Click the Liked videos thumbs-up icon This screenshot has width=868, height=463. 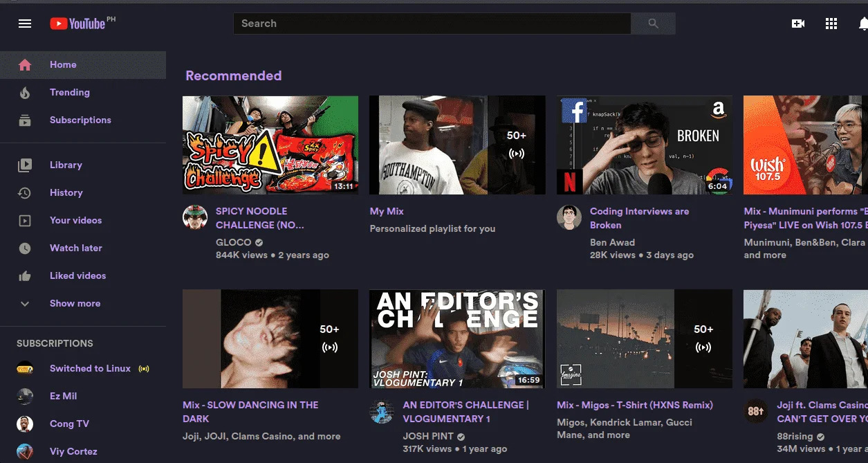[25, 276]
